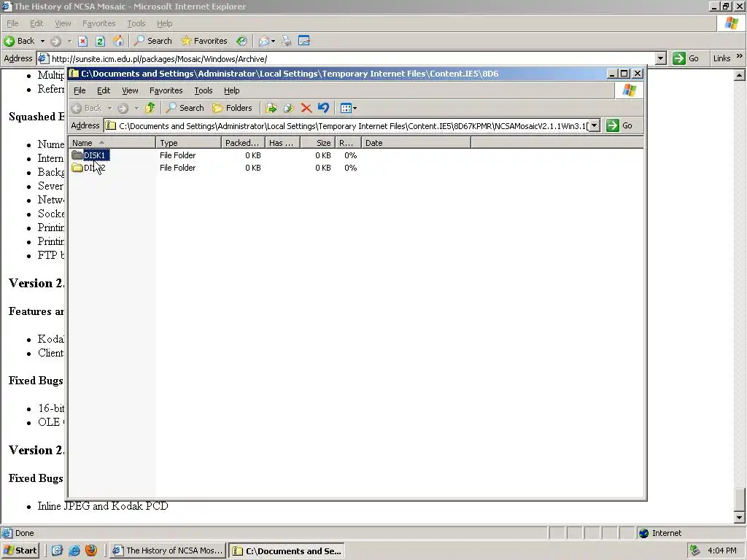Expand the Mail dropdown arrow in Internet Explorer
Screen dimensions: 747x560
click(x=273, y=41)
